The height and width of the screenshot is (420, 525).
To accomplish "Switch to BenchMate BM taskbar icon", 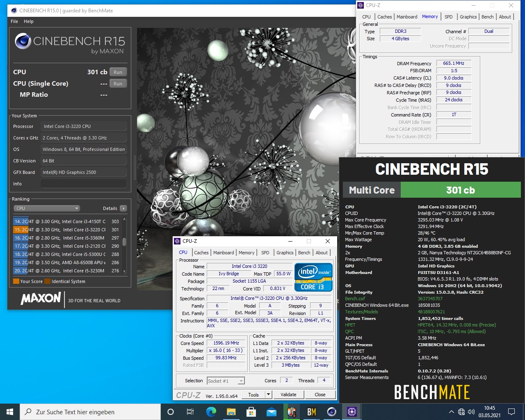I will click(312, 412).
